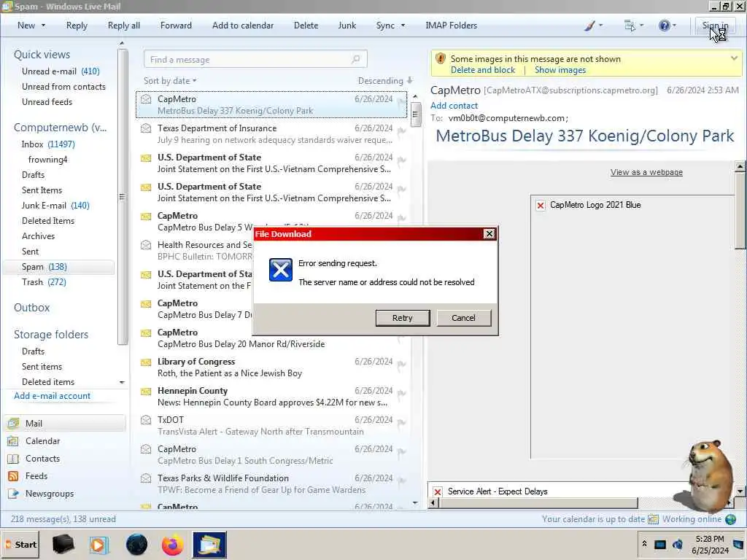This screenshot has height=560, width=747.
Task: Select Trash (272) folder
Action: point(44,282)
